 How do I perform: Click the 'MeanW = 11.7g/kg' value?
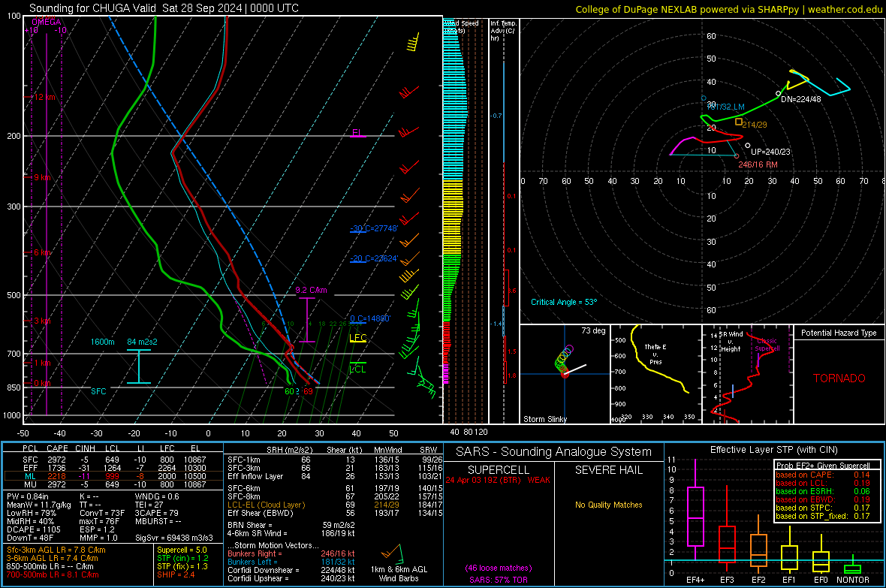point(39,505)
